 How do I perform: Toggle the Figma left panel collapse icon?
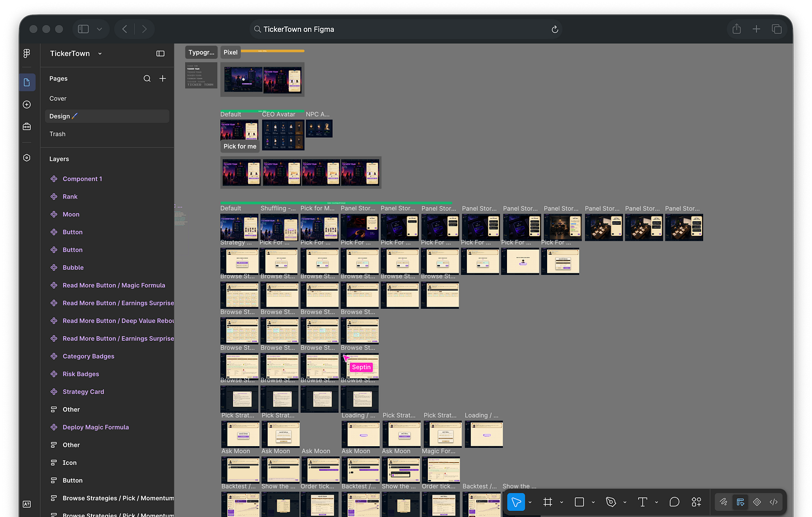click(x=161, y=54)
